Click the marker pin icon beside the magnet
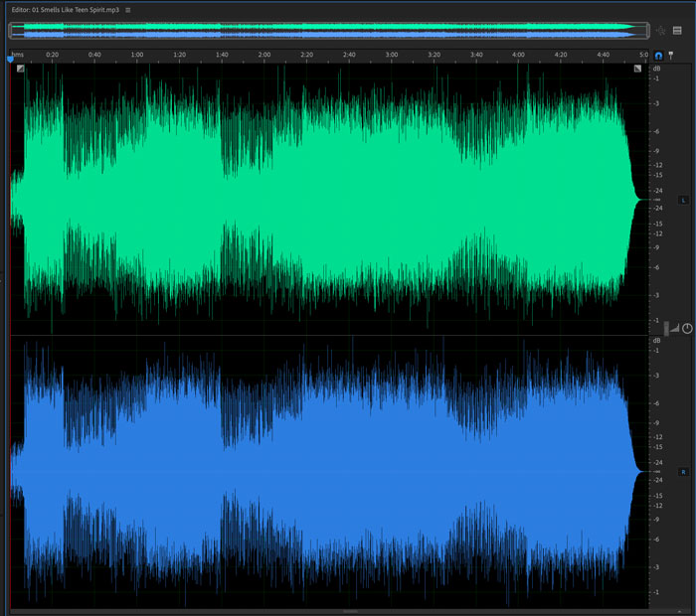The image size is (696, 616). point(671,56)
